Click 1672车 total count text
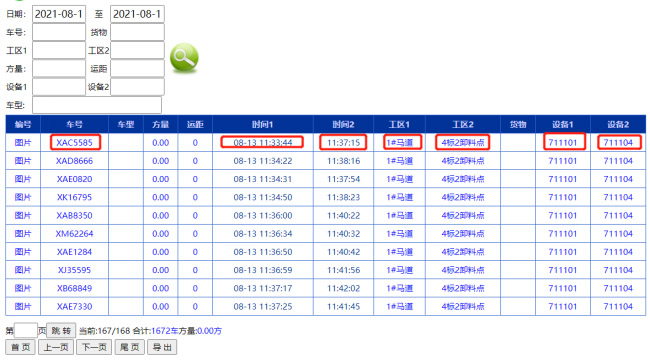The image size is (650, 364). pos(164,331)
